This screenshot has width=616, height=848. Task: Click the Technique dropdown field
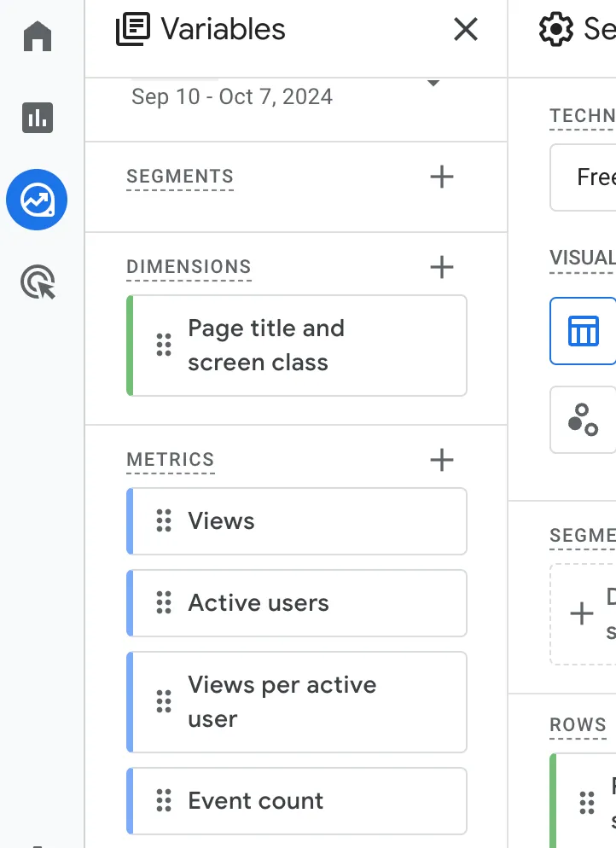point(589,177)
